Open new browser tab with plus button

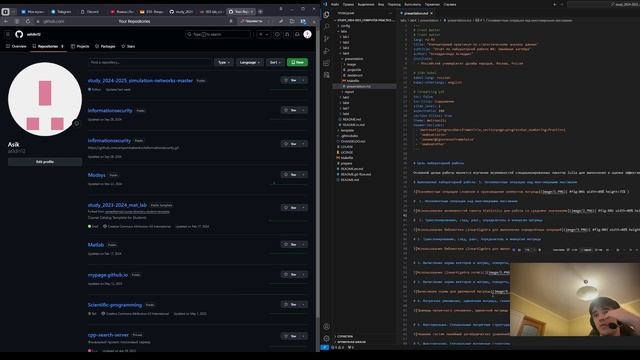[x=260, y=12]
